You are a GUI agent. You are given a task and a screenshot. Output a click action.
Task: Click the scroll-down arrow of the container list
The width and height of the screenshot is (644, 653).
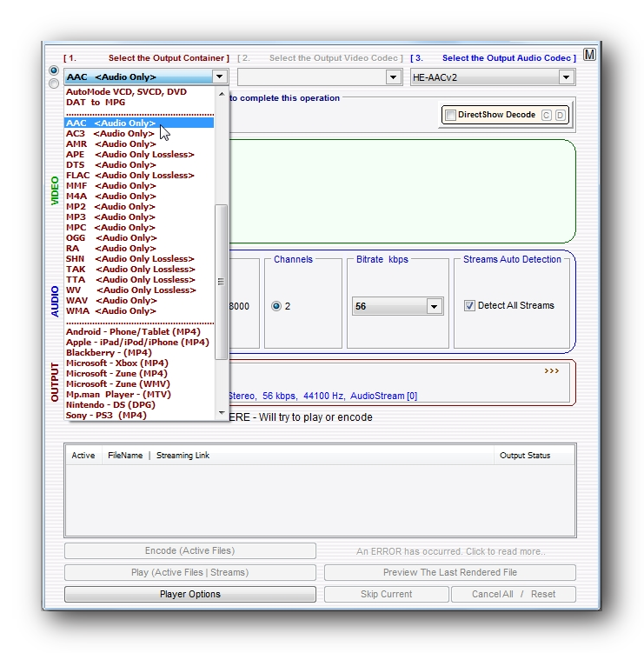[x=221, y=414]
